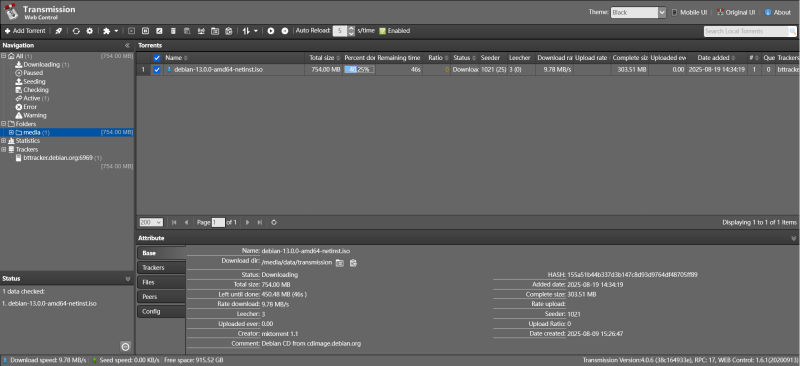
Task: Collapse the Navigation panel with the double chevron
Action: click(127, 45)
